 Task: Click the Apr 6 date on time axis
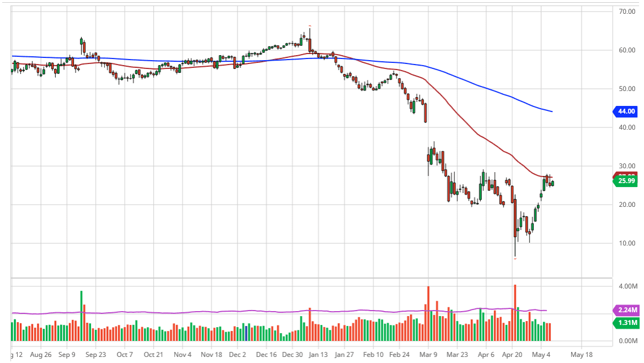click(486, 355)
